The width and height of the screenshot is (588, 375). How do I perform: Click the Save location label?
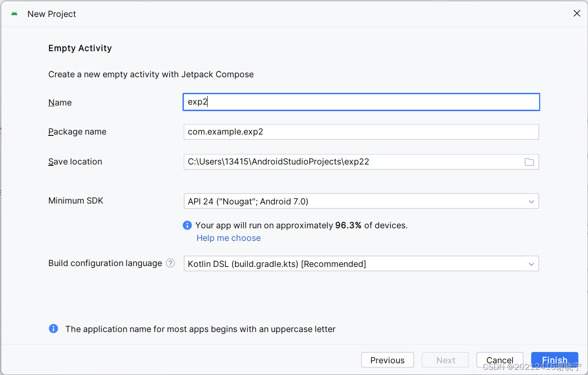point(75,161)
